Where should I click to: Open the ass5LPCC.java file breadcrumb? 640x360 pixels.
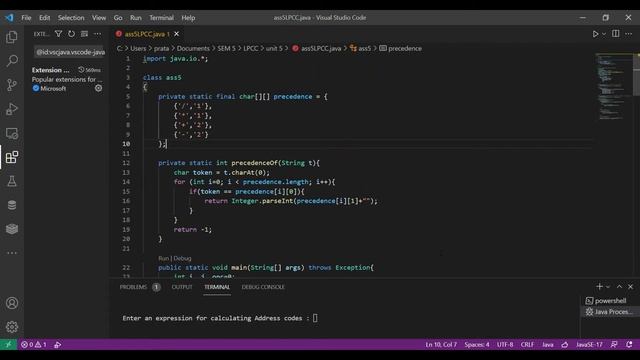pyautogui.click(x=317, y=48)
